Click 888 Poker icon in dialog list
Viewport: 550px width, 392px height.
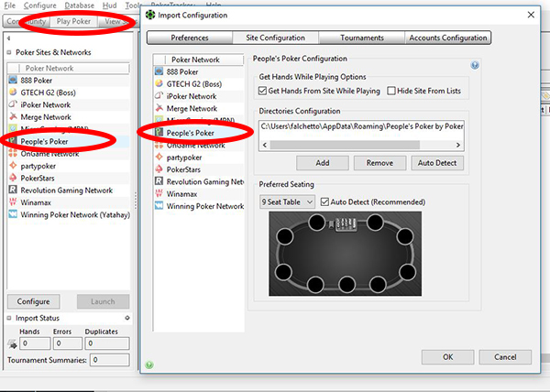pyautogui.click(x=159, y=71)
